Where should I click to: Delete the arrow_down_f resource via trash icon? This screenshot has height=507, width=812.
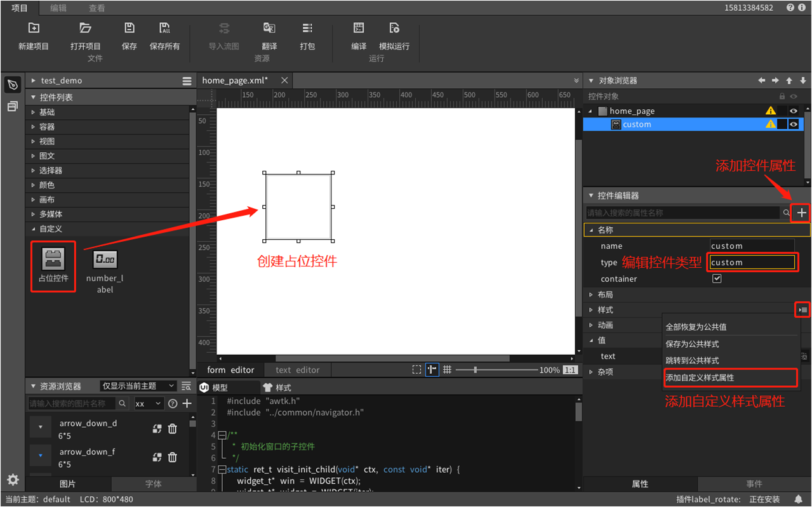click(172, 458)
